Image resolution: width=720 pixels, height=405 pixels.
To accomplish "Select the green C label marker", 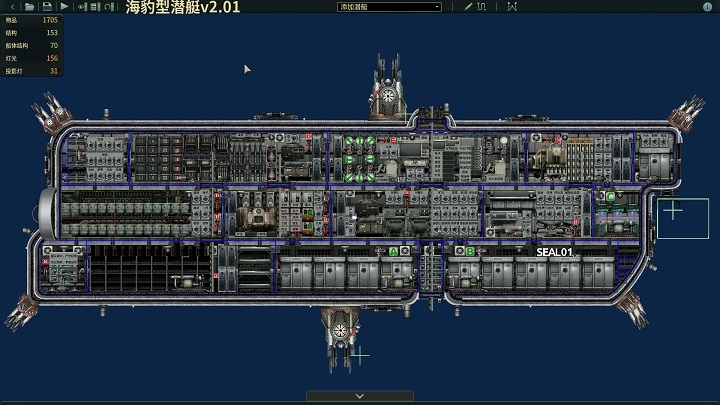I will (x=610, y=197).
